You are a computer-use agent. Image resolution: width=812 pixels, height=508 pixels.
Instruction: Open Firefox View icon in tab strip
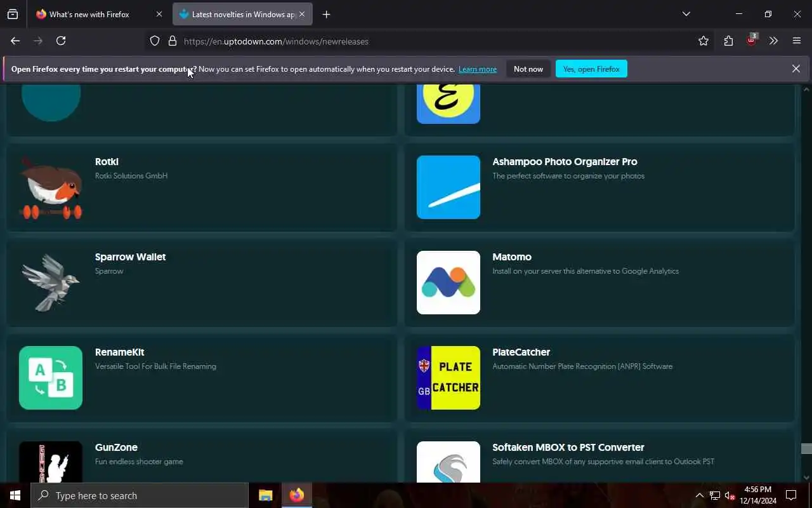(x=13, y=14)
